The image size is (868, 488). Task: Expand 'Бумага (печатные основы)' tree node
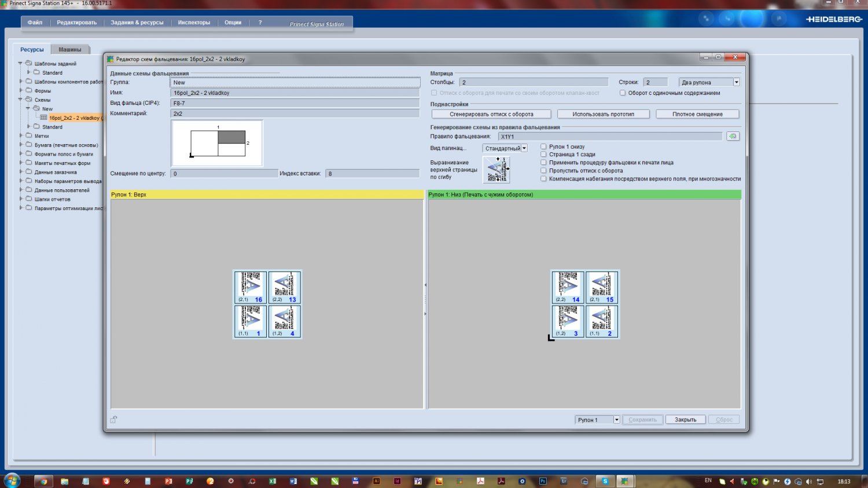(21, 145)
